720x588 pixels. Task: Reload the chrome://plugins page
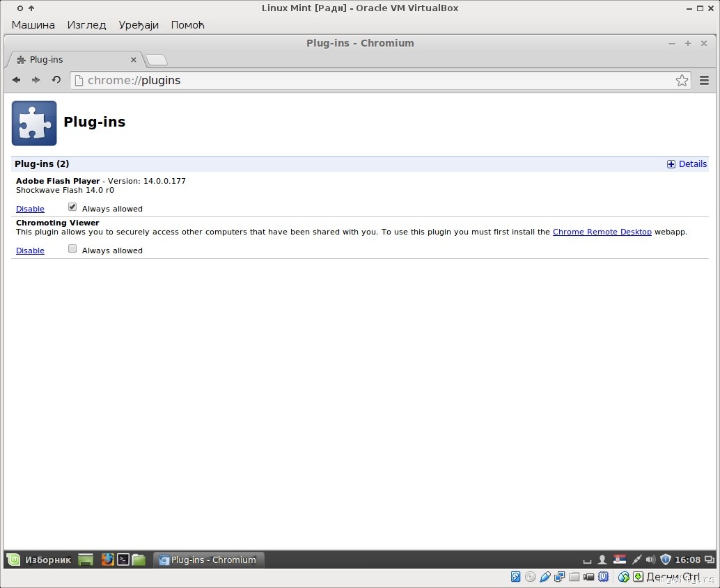pos(56,80)
